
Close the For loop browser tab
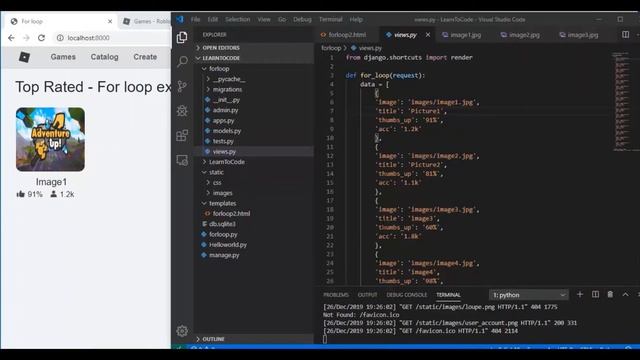(x=110, y=21)
